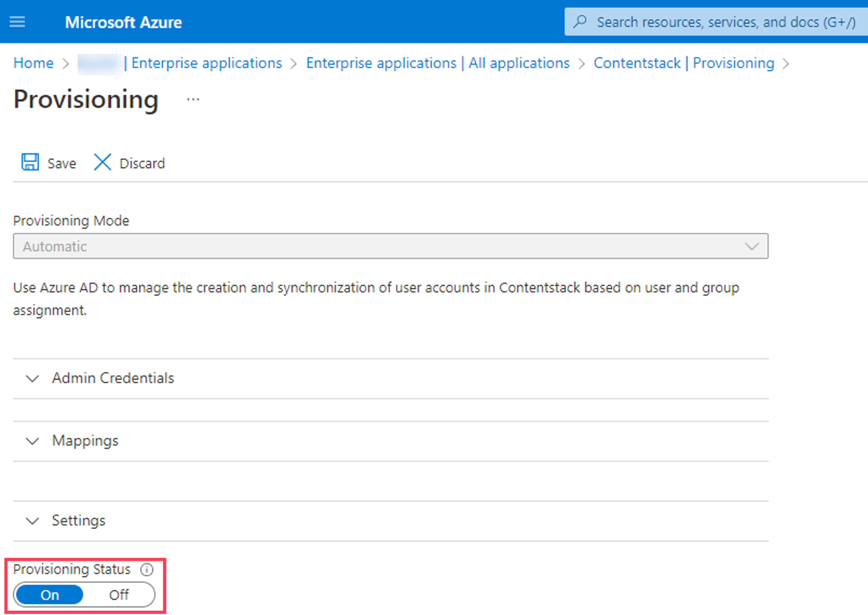
Task: Click the Provisioning Status label
Action: click(x=72, y=570)
